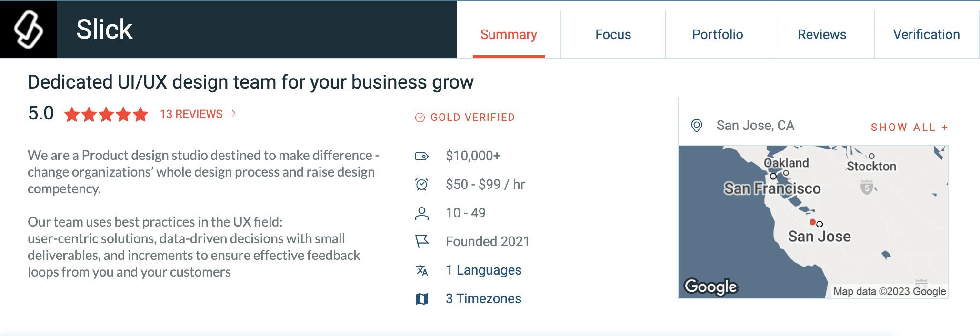Click the founded flag icon
This screenshot has height=336, width=980.
(422, 242)
